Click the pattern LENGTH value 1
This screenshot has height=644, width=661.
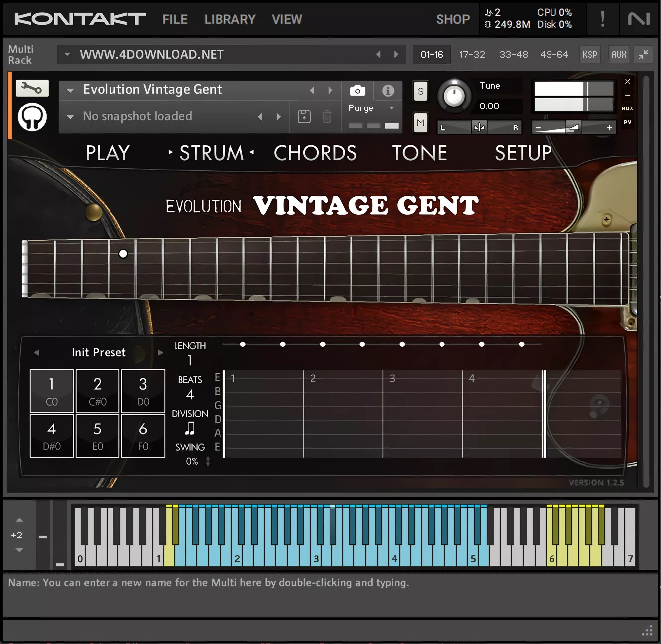pos(190,360)
